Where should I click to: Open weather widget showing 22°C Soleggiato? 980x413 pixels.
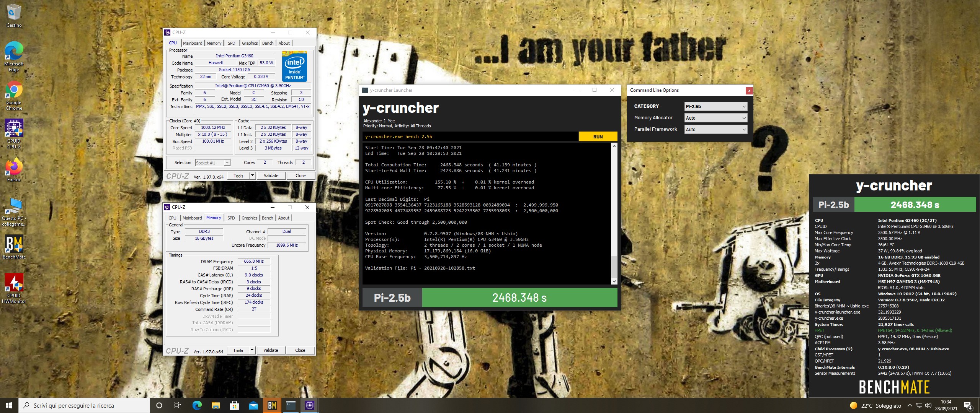tap(876, 405)
